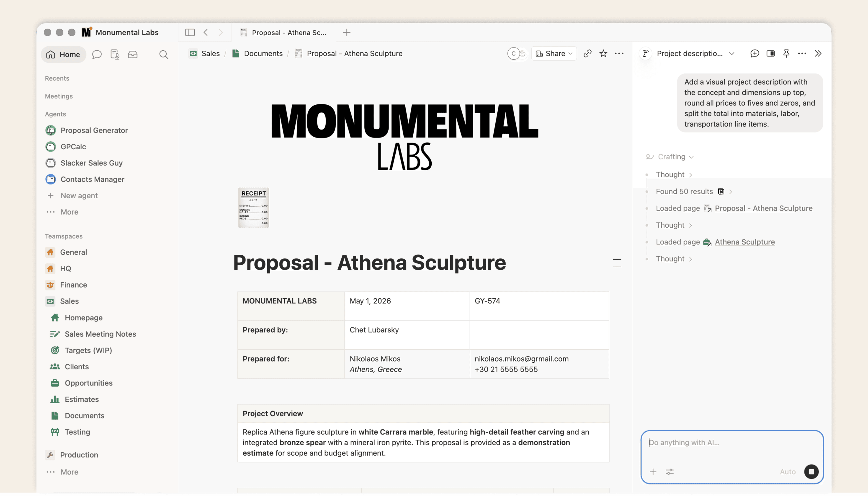Click the search magnifier icon
The width and height of the screenshot is (868, 496).
pyautogui.click(x=164, y=55)
